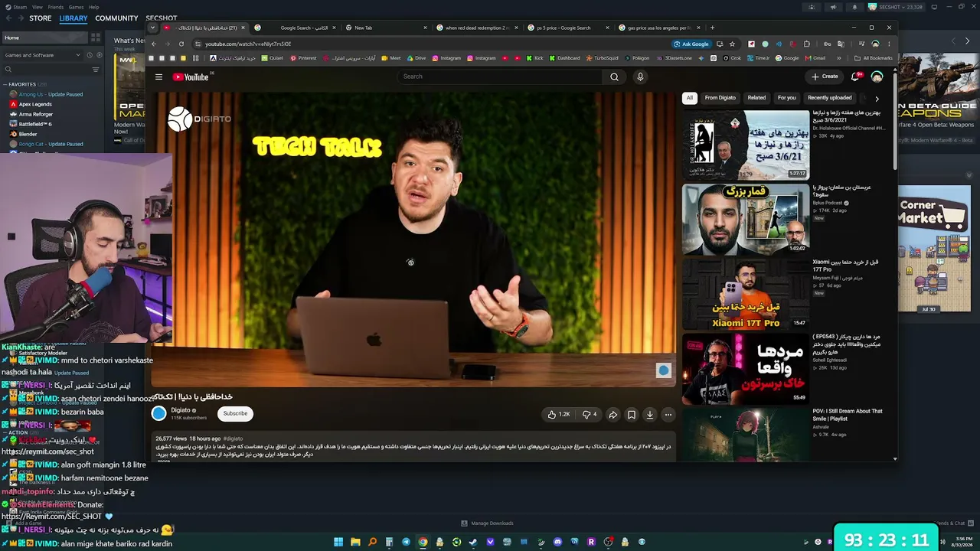This screenshot has height=551, width=980.
Task: Open File Explorer from the taskbar
Action: coord(355,542)
